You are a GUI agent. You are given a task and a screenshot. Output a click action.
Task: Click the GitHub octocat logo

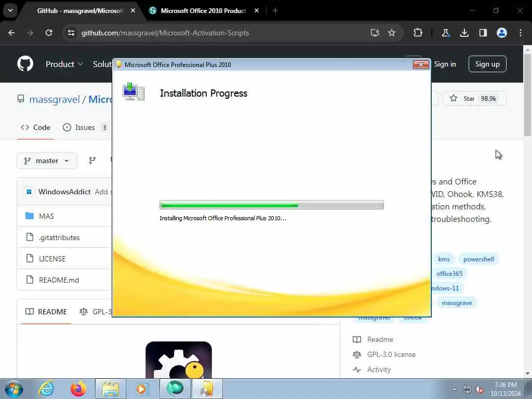coord(25,64)
